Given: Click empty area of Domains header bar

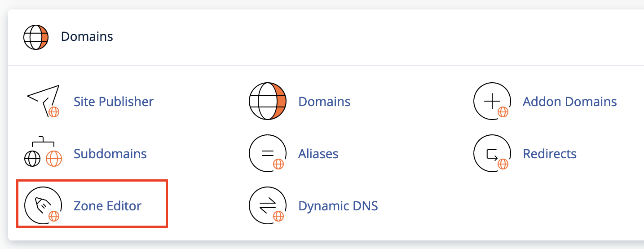Looking at the screenshot, I should pos(359,36).
